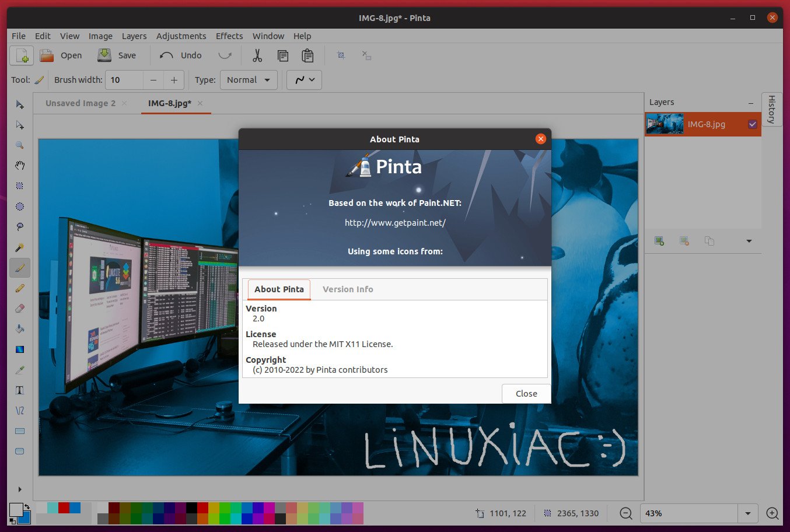
Task: Open the getpaint.net link
Action: (395, 223)
